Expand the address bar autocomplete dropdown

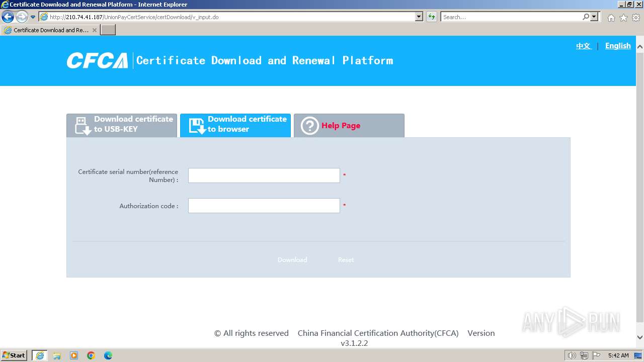(x=419, y=17)
